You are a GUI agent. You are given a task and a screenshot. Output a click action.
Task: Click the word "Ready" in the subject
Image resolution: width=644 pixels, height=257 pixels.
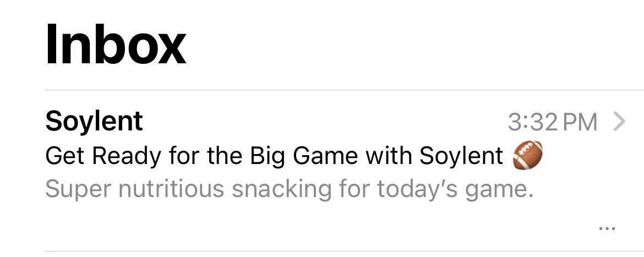tap(127, 156)
